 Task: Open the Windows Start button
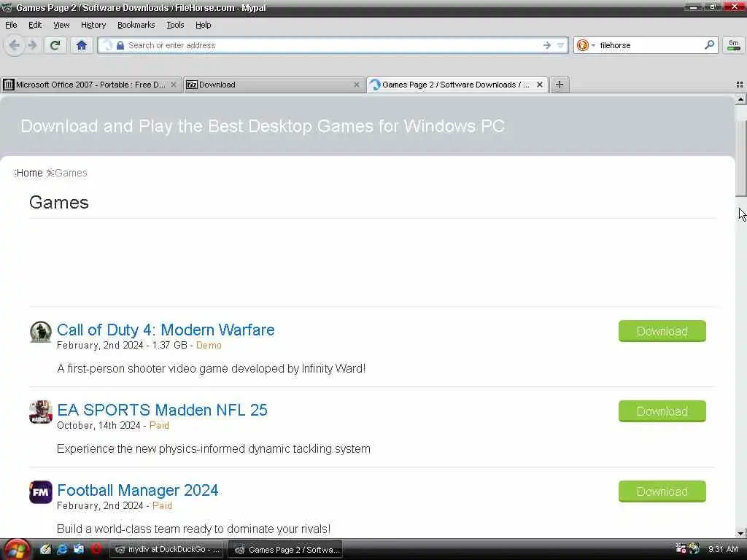(17, 550)
